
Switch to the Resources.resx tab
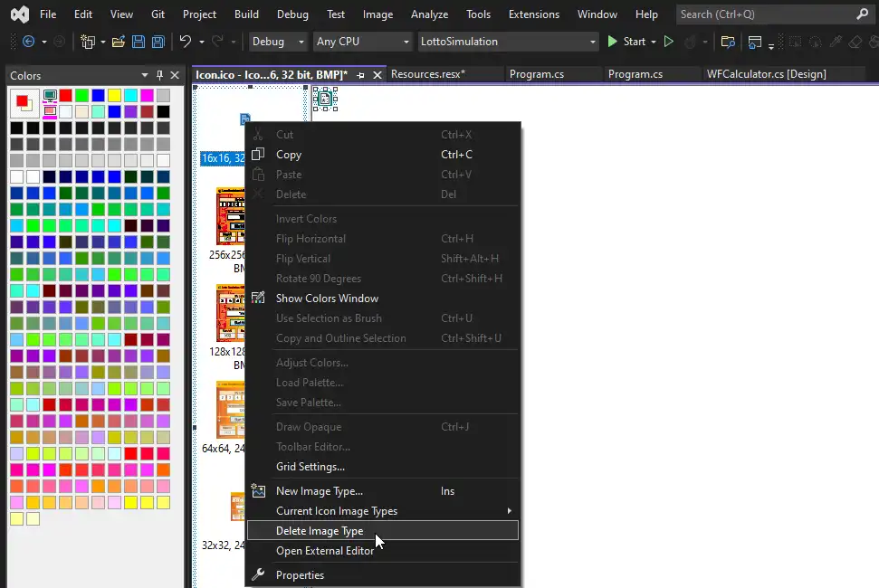[x=444, y=73]
